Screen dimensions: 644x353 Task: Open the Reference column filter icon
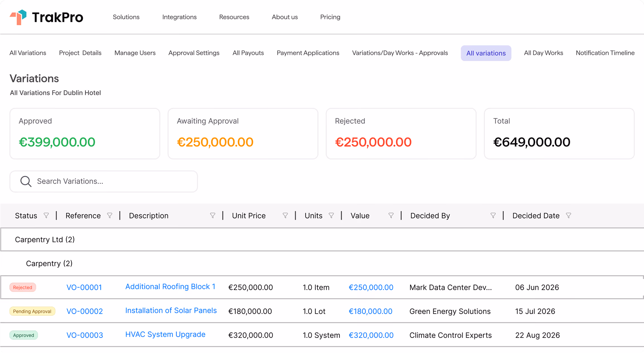[110, 216]
